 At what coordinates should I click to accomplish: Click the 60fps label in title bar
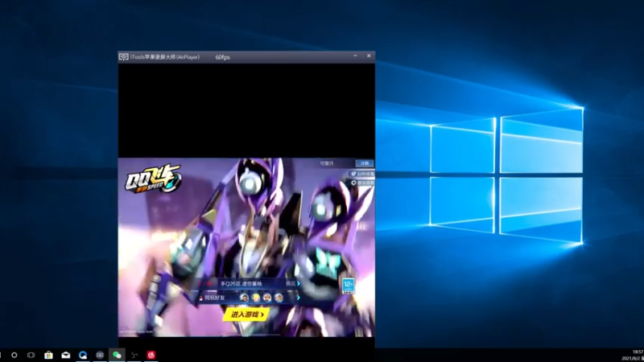click(223, 57)
